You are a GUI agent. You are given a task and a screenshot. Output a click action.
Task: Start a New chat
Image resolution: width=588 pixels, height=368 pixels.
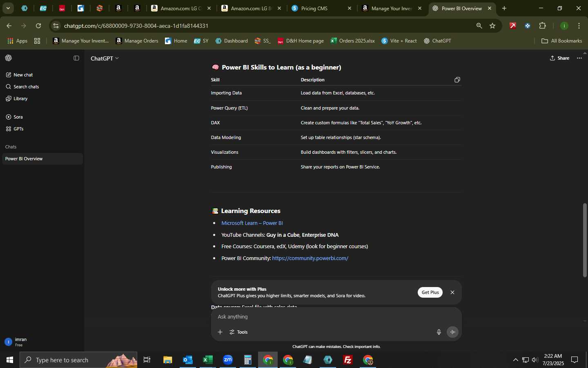tap(42, 75)
